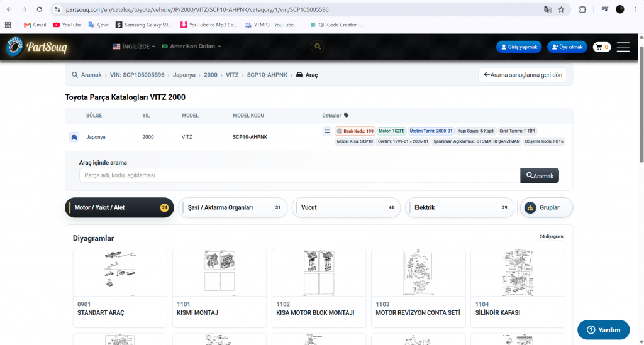
Task: Click the PartSouq logo
Action: click(x=36, y=47)
